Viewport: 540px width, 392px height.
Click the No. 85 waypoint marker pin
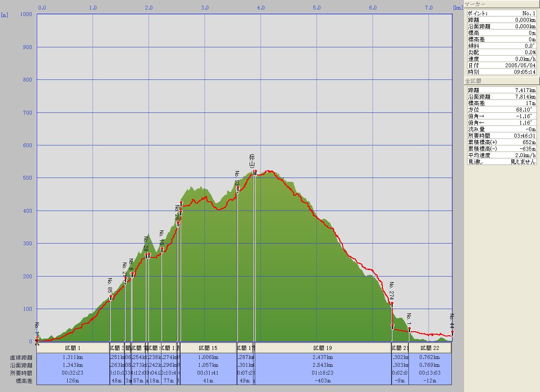point(111,297)
